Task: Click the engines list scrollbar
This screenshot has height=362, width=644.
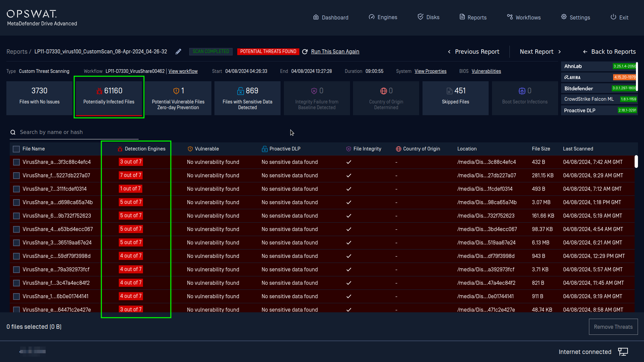Action: tap(637, 77)
